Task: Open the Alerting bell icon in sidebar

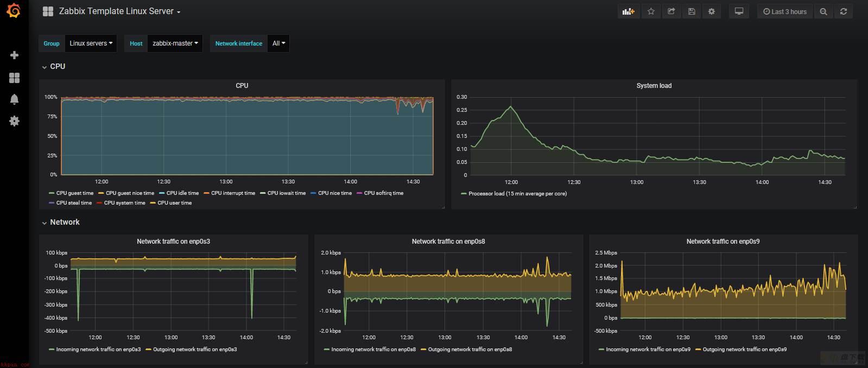Action: click(x=15, y=99)
